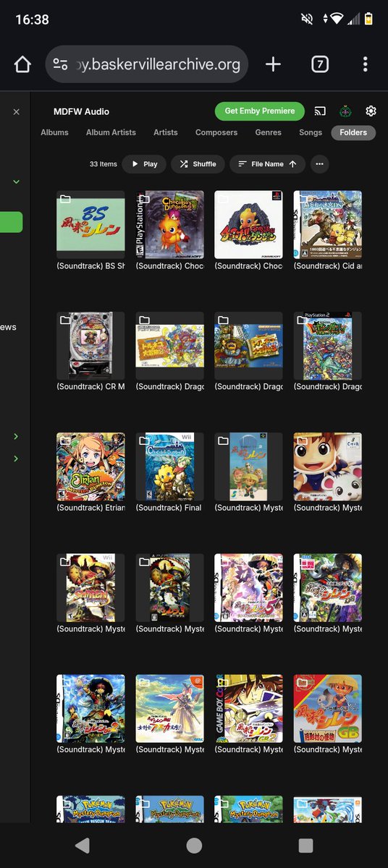Click the "(Soundtrack) BS Sh" label
Viewport: 388px width, 868px height.
90,266
